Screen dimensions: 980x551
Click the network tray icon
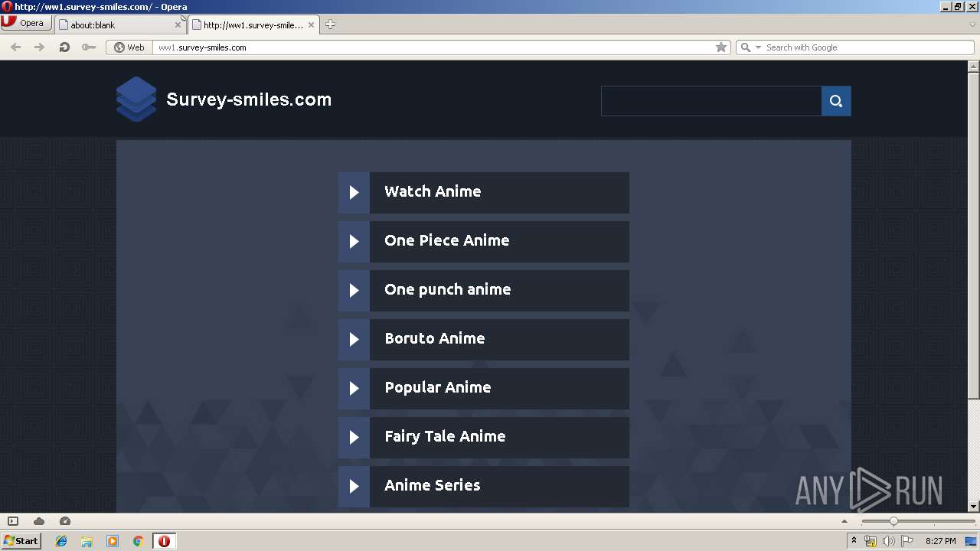click(871, 541)
